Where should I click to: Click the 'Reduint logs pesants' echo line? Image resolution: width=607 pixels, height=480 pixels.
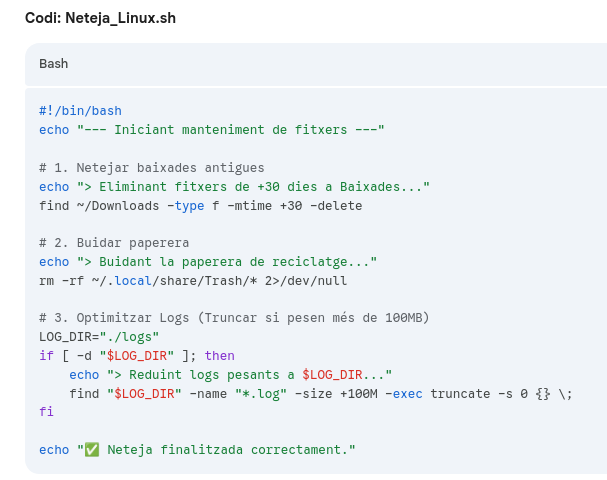click(x=230, y=375)
